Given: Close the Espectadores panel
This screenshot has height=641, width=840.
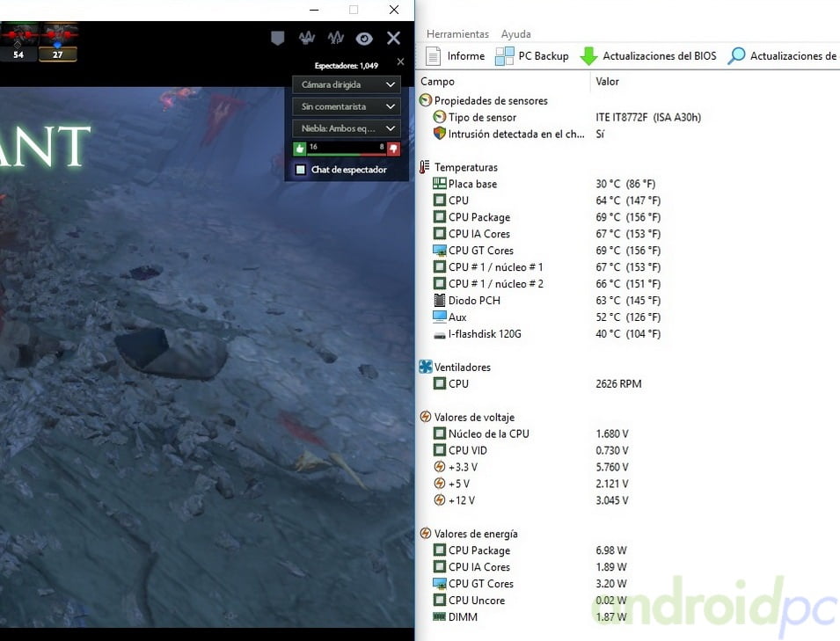Looking at the screenshot, I should [401, 62].
